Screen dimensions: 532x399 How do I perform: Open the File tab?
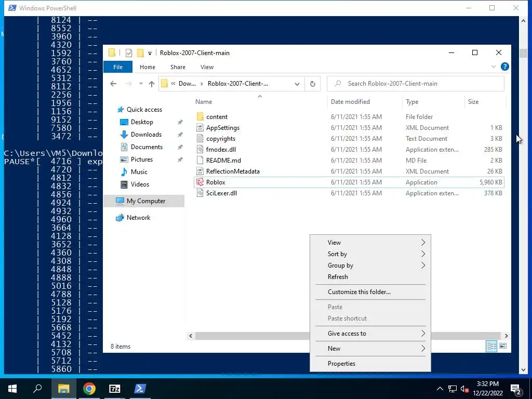118,67
